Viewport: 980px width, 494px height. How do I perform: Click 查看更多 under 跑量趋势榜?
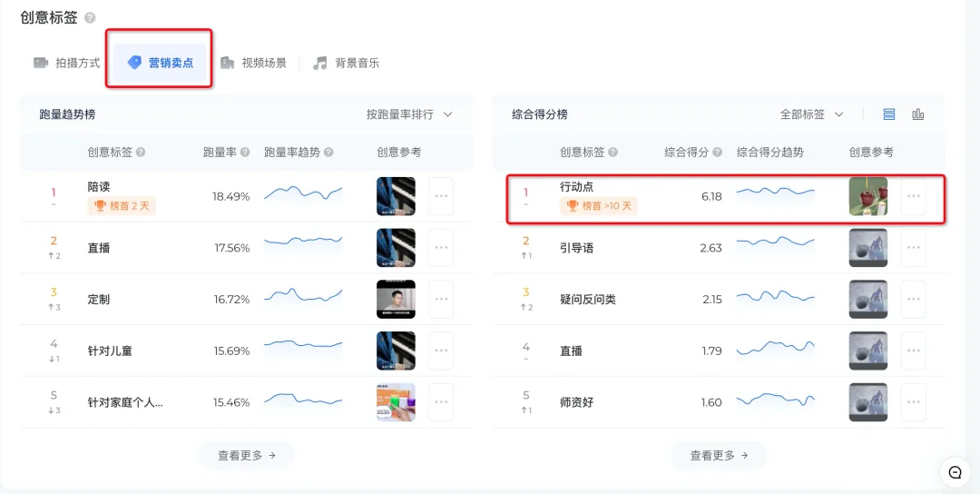pos(246,455)
